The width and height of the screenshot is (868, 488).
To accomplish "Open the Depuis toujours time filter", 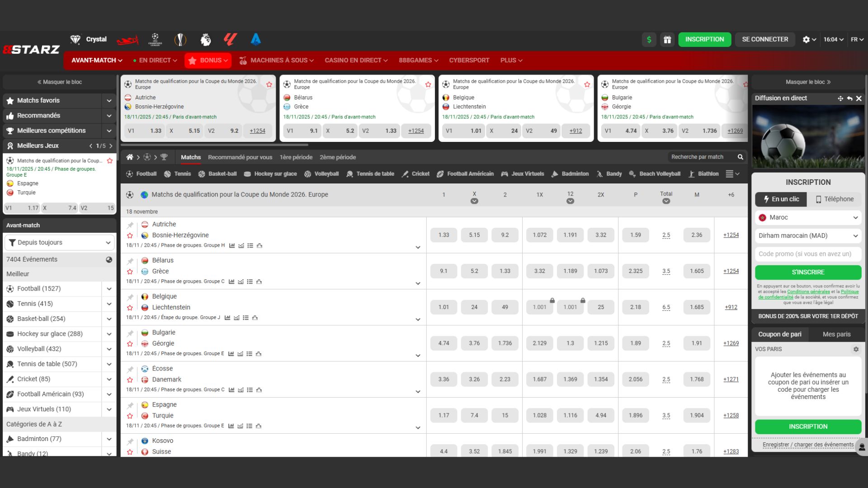I will click(x=59, y=243).
